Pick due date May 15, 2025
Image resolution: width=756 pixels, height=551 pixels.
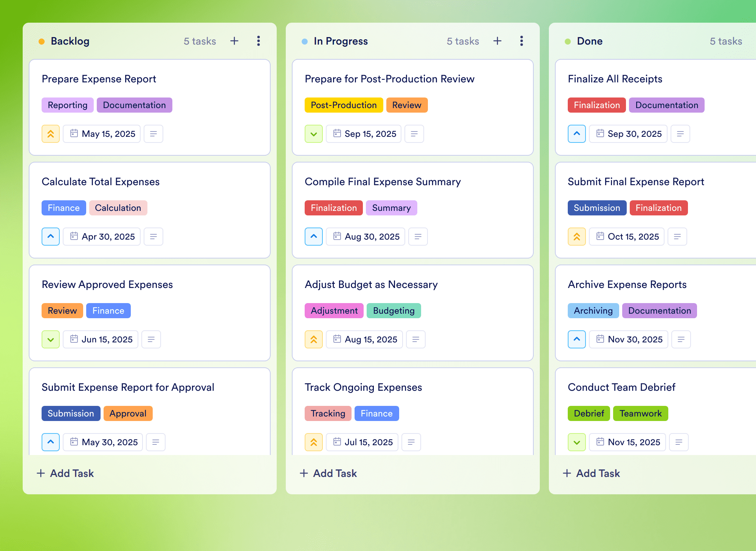coord(102,134)
